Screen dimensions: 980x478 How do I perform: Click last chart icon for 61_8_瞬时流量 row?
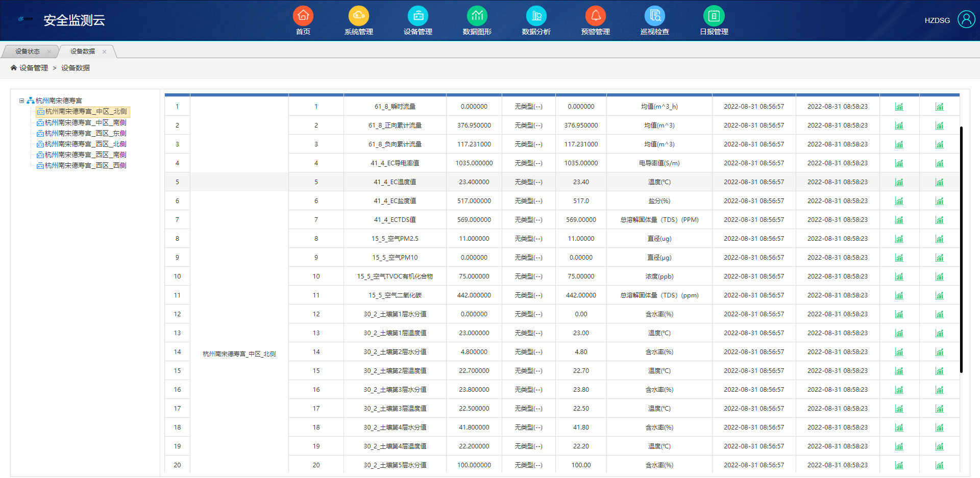[940, 107]
